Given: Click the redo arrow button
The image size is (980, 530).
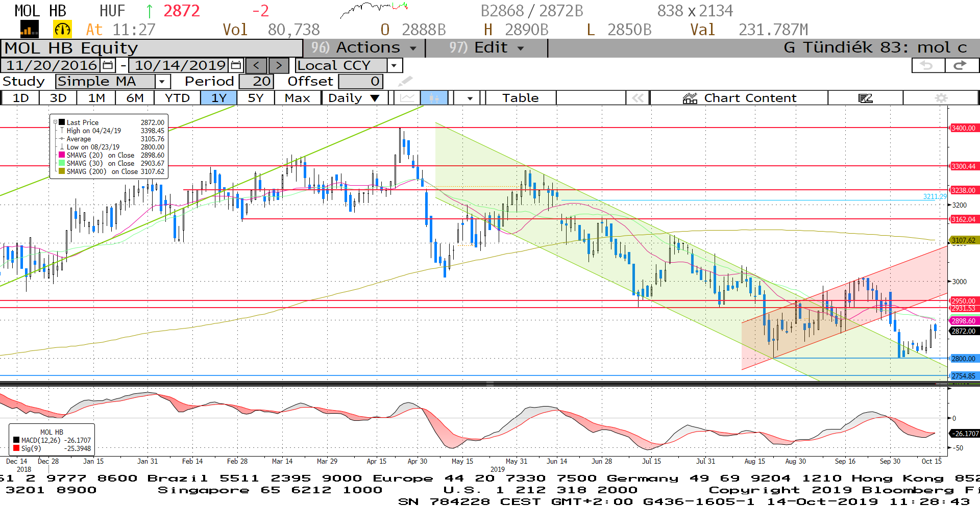Looking at the screenshot, I should 961,65.
